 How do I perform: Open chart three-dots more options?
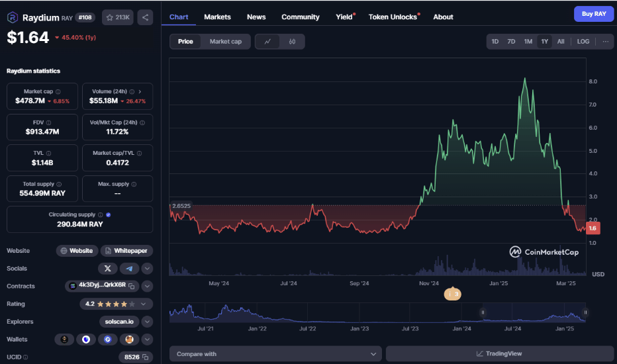(605, 42)
